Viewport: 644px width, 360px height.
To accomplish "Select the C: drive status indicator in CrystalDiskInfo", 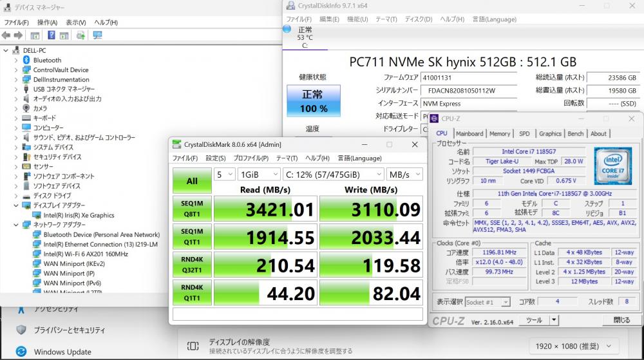I will coord(304,37).
